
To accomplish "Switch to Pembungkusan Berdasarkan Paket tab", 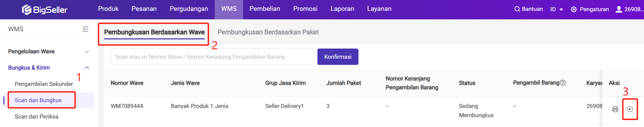I will click(x=268, y=32).
